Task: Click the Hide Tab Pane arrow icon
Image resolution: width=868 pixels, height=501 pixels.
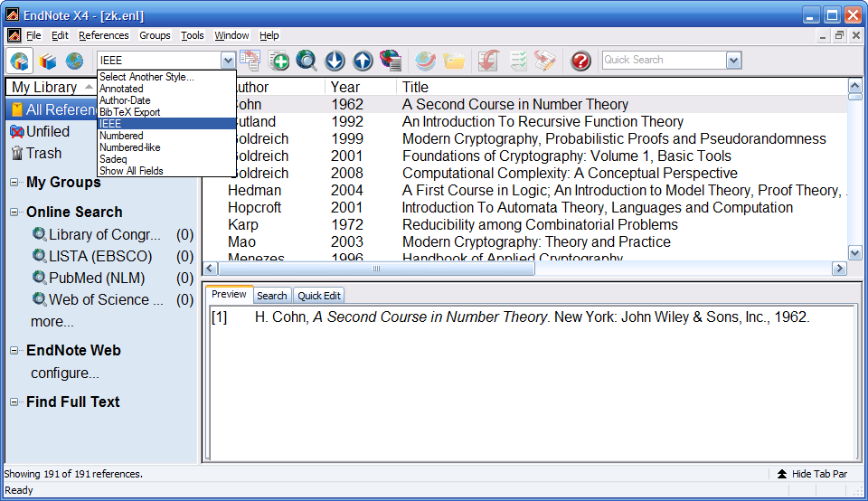Action: [x=781, y=474]
